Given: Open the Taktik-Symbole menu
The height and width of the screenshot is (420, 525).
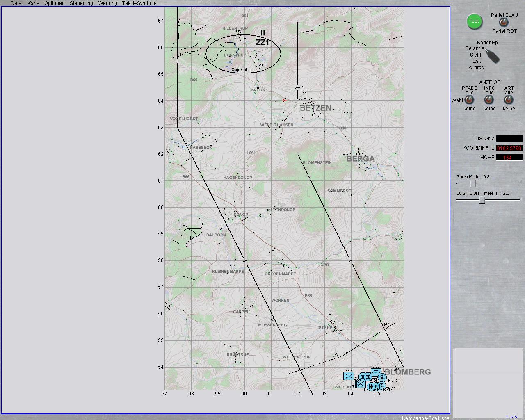Looking at the screenshot, I should click(139, 3).
